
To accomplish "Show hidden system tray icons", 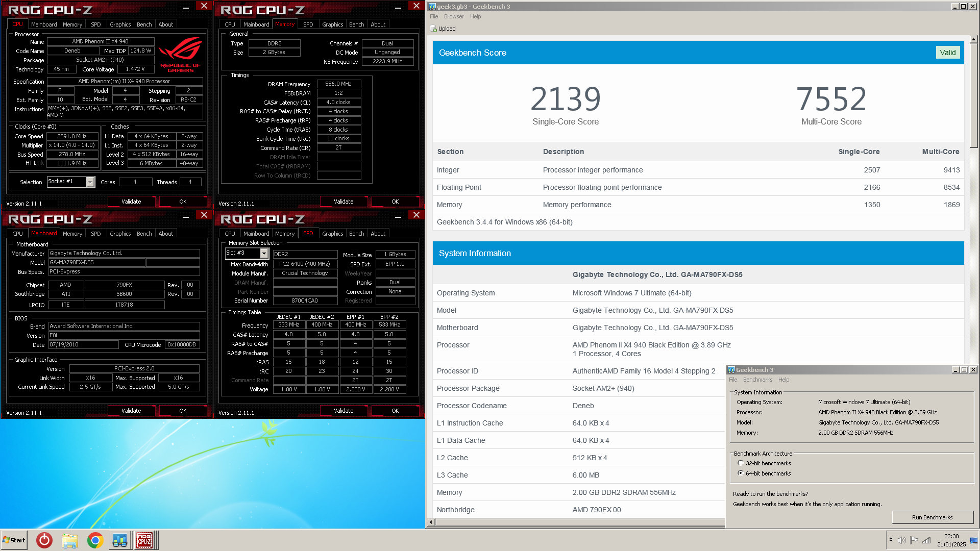I will 891,540.
